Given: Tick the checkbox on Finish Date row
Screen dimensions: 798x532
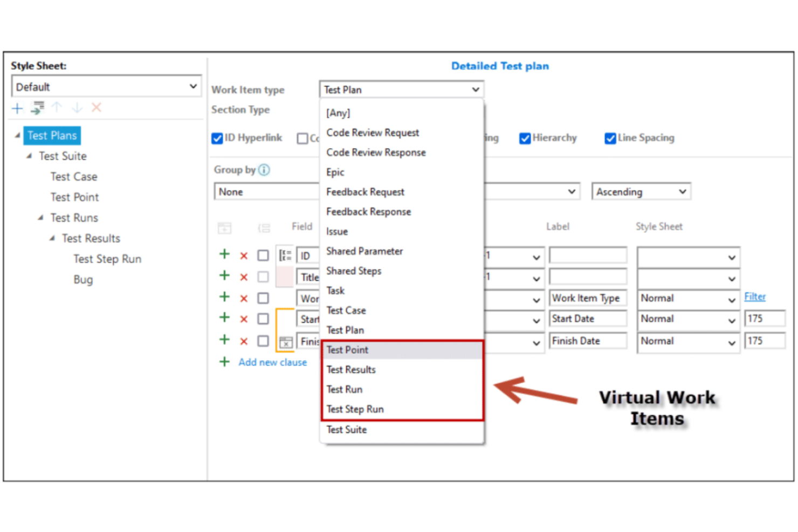Looking at the screenshot, I should [x=263, y=341].
